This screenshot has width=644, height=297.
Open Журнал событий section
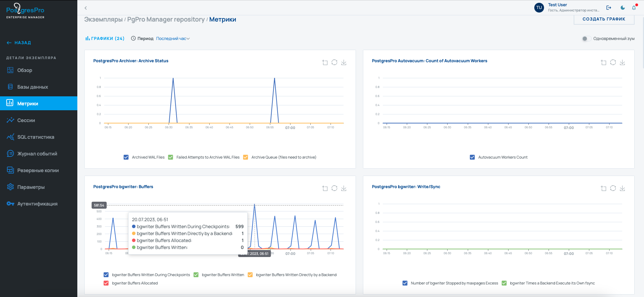pyautogui.click(x=39, y=154)
